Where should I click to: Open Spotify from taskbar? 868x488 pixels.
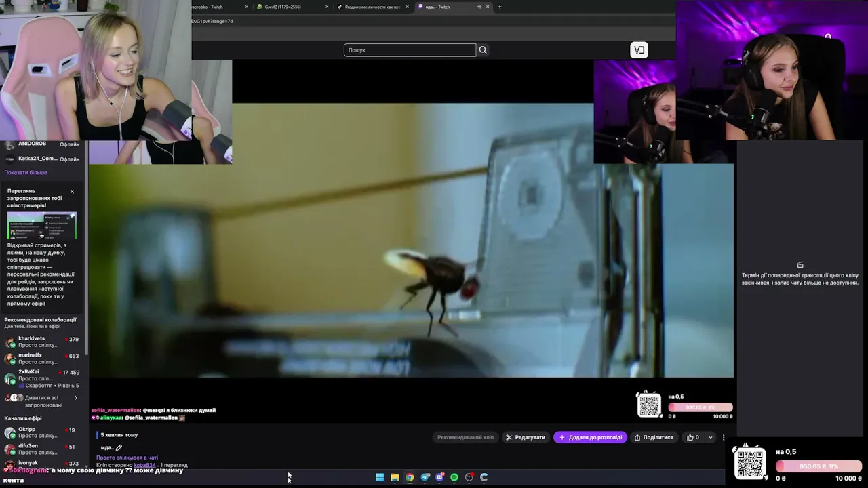click(x=454, y=478)
